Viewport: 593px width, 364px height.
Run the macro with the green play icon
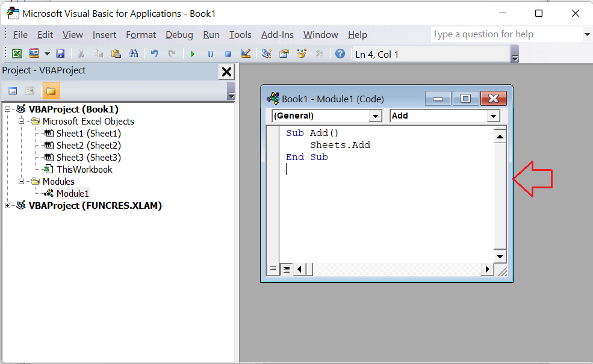click(193, 54)
